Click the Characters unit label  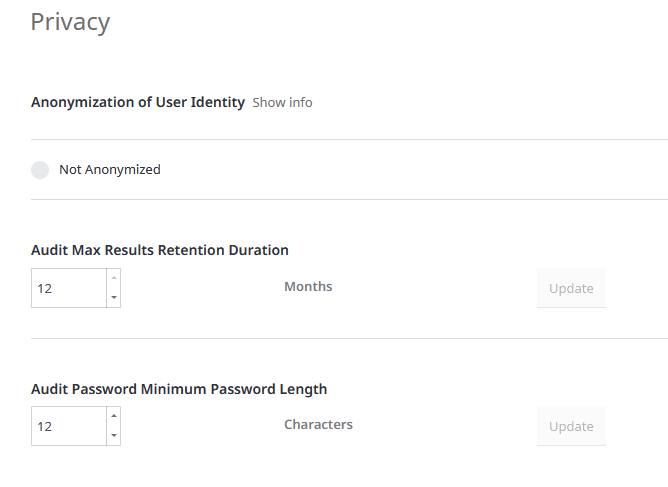318,425
